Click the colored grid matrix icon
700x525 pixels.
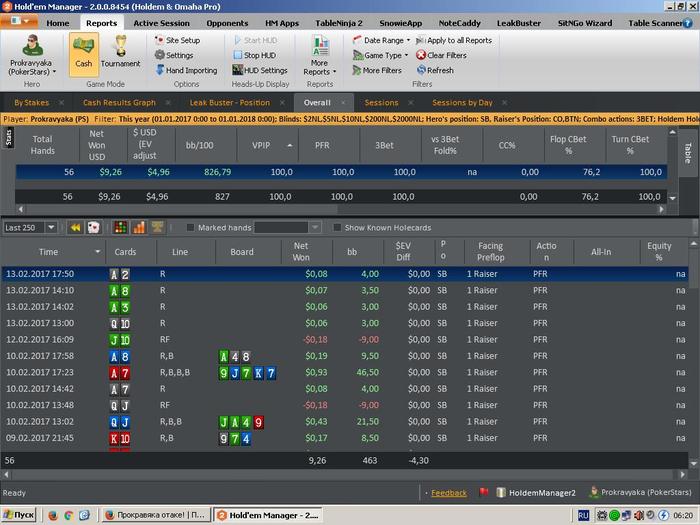120,228
